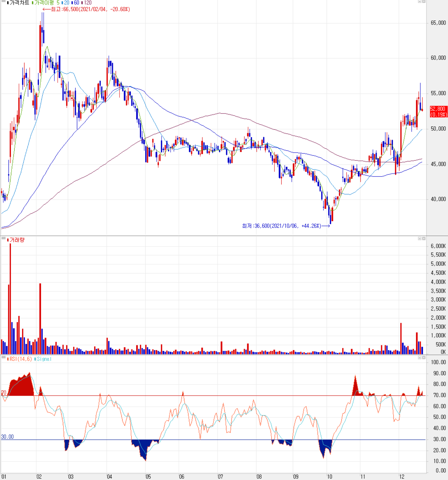Click month 07 on the time axis
Image resolution: width=448 pixels, height=480 pixels.
(220, 477)
